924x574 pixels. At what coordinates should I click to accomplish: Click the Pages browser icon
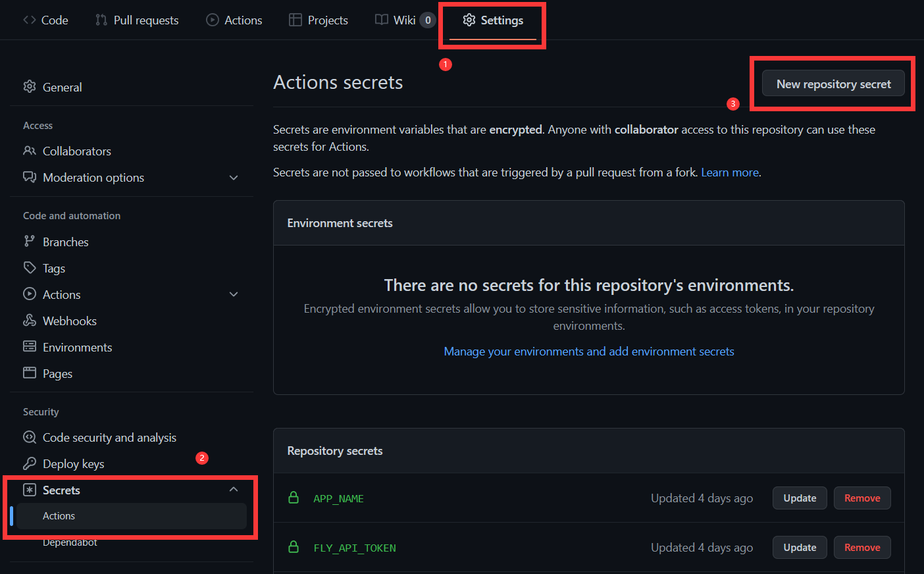point(30,373)
